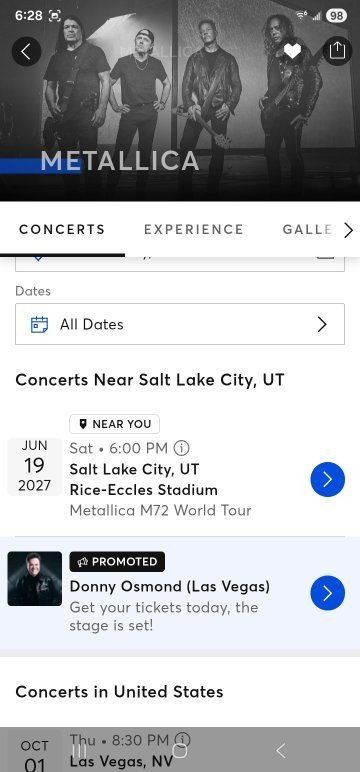Open the Salt Lake City concert blue arrow
The height and width of the screenshot is (772, 360).
pos(327,479)
